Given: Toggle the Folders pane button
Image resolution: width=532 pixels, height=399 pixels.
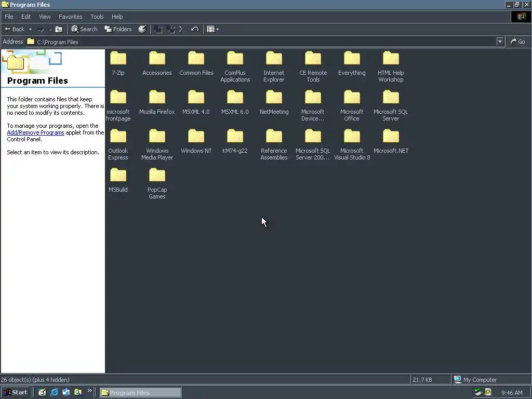Looking at the screenshot, I should pyautogui.click(x=118, y=29).
